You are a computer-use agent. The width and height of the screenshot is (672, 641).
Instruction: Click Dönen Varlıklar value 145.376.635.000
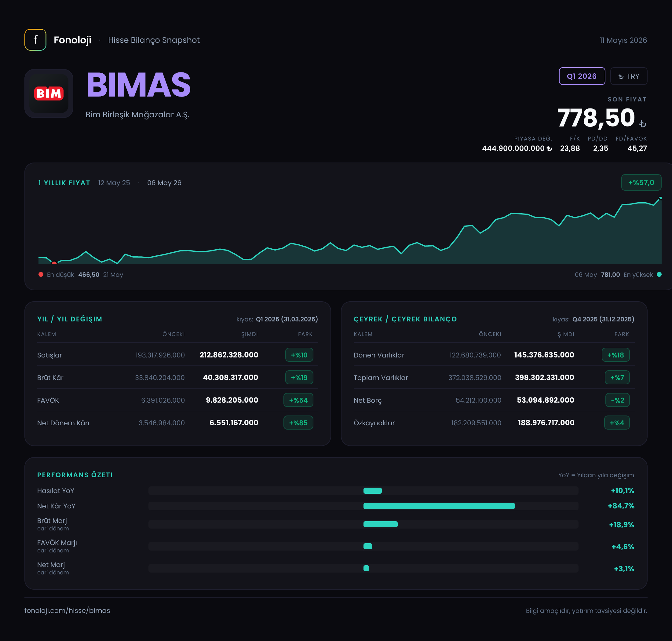pyautogui.click(x=544, y=355)
